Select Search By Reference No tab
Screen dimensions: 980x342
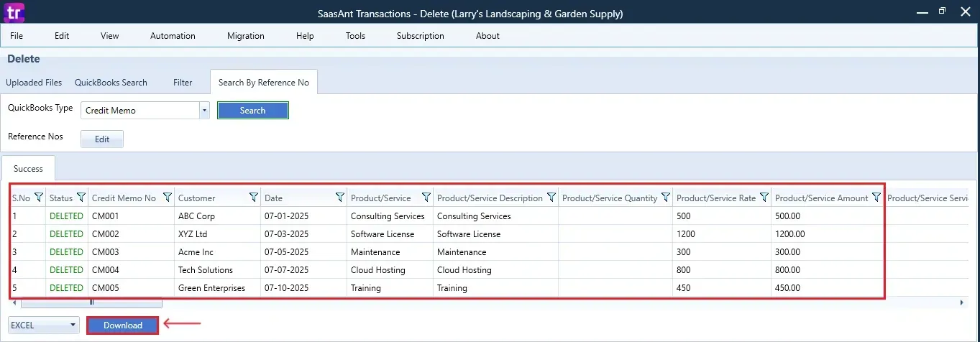point(264,83)
